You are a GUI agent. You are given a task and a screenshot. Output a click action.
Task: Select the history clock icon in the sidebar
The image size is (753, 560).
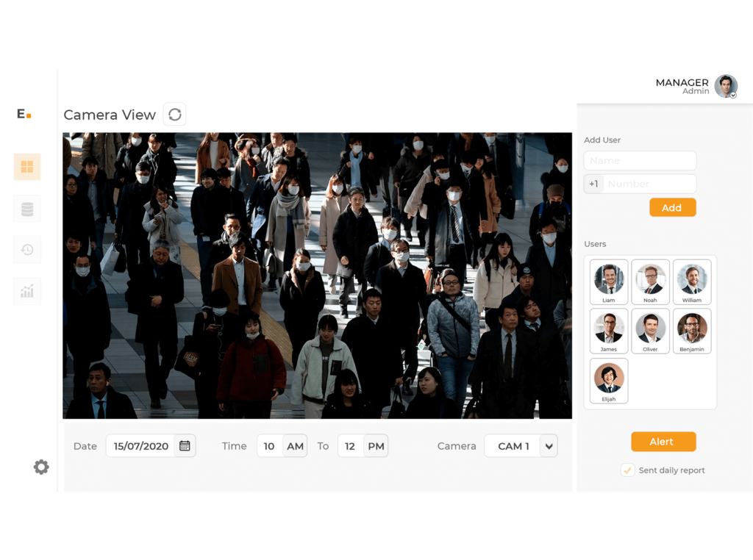click(26, 249)
